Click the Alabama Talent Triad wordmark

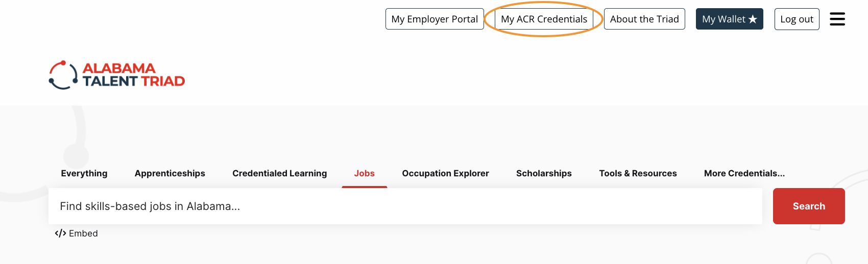pos(133,75)
